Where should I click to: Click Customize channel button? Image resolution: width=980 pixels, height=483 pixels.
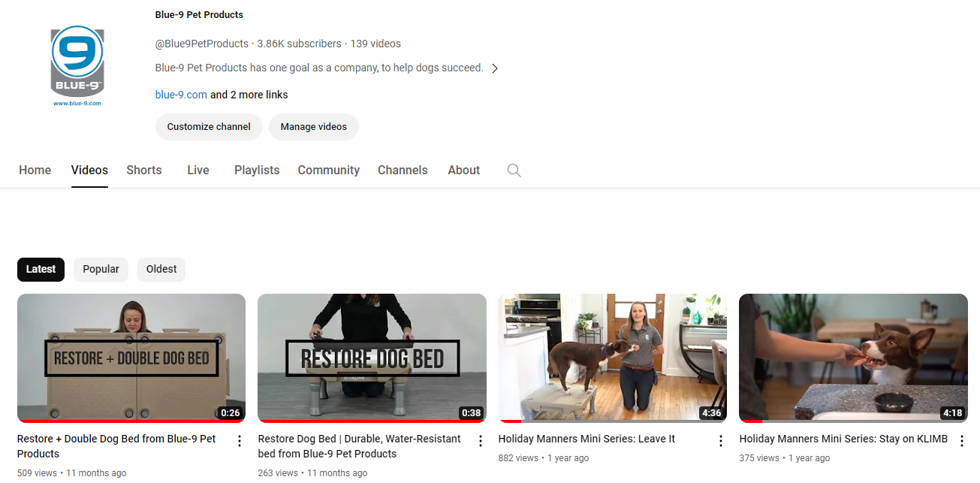[209, 127]
